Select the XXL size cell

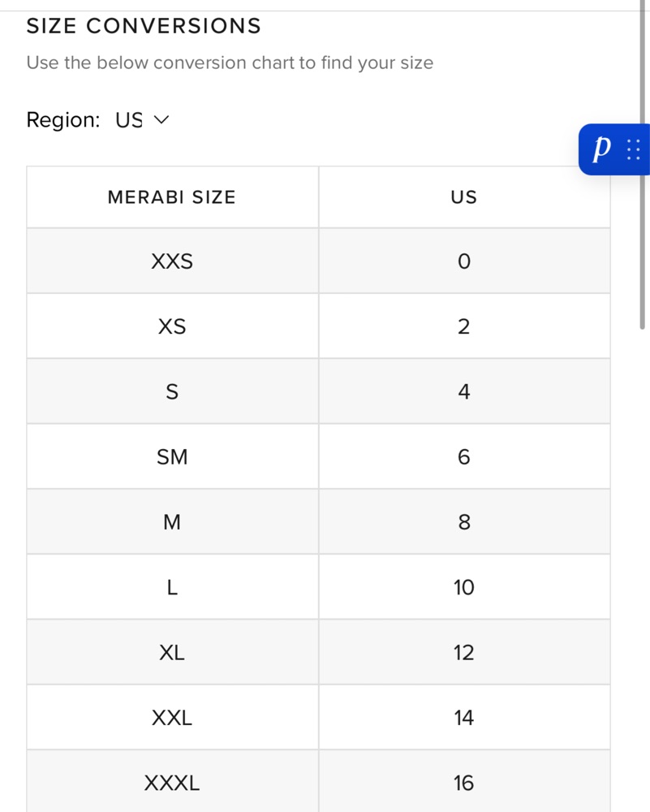click(172, 718)
